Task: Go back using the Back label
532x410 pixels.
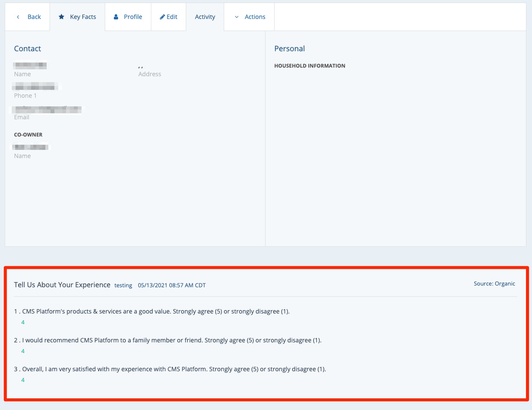Action: click(x=34, y=17)
